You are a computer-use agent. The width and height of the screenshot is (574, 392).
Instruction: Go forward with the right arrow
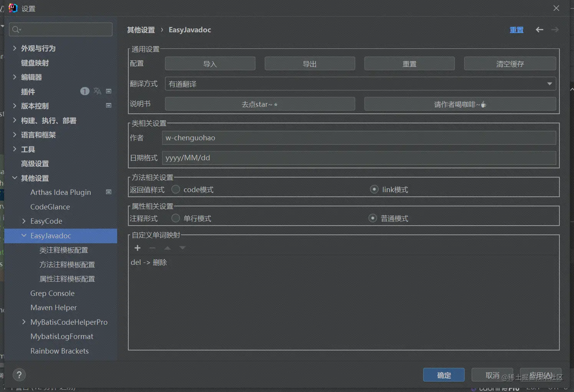click(555, 30)
